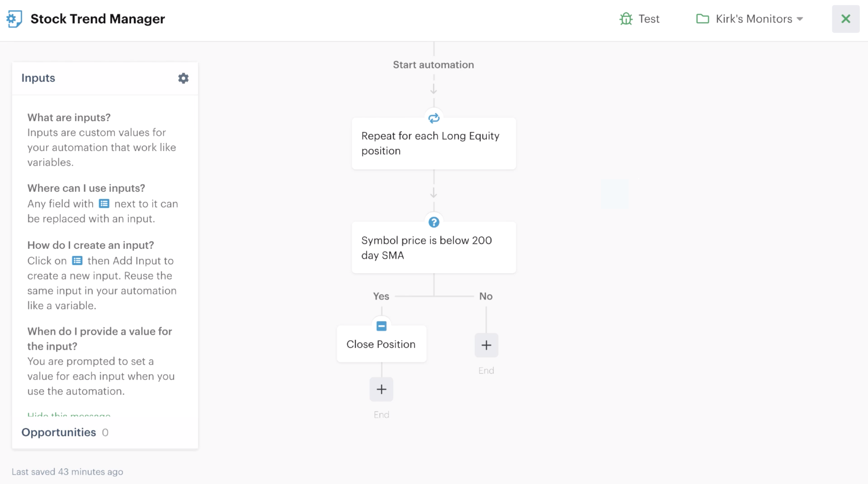Click the input list icon in 'Where can I use inputs'
This screenshot has height=484, width=868.
(104, 204)
